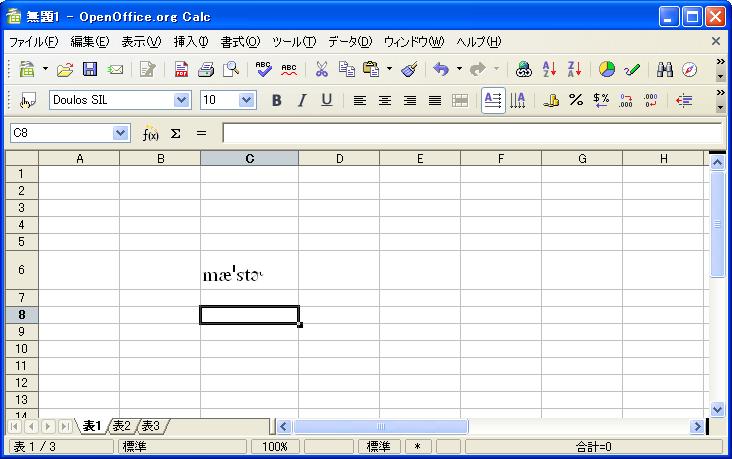Decrease indent with the arrow icon
The width and height of the screenshot is (732, 459).
[684, 100]
